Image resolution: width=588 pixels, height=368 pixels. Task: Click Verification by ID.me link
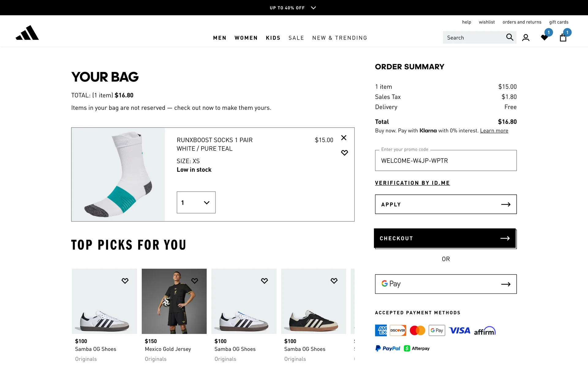(412, 183)
